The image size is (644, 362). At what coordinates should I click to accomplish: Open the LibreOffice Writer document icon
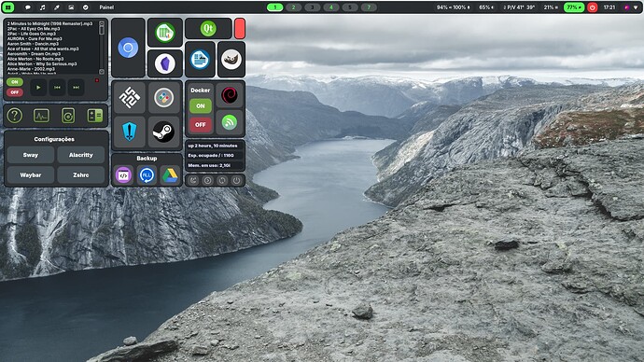[200, 60]
